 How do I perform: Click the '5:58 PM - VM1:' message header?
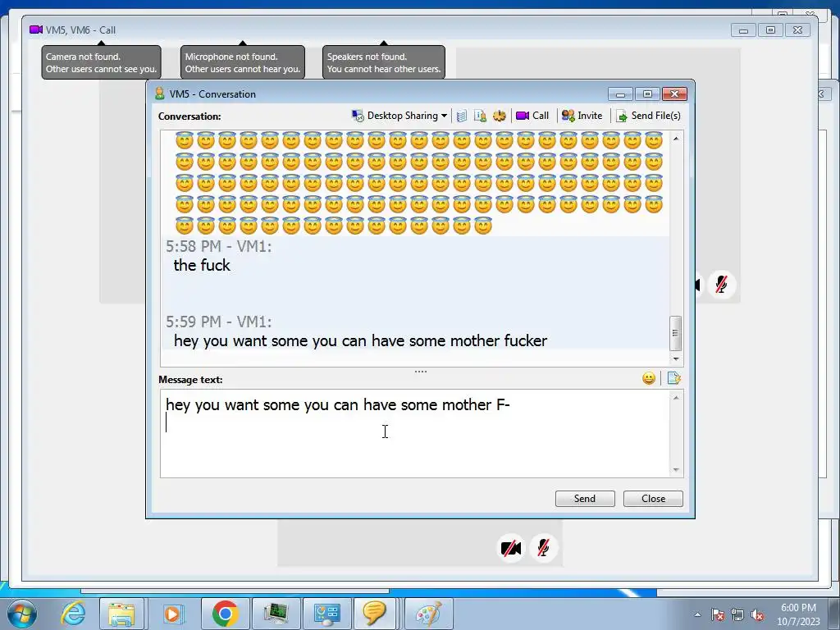218,246
